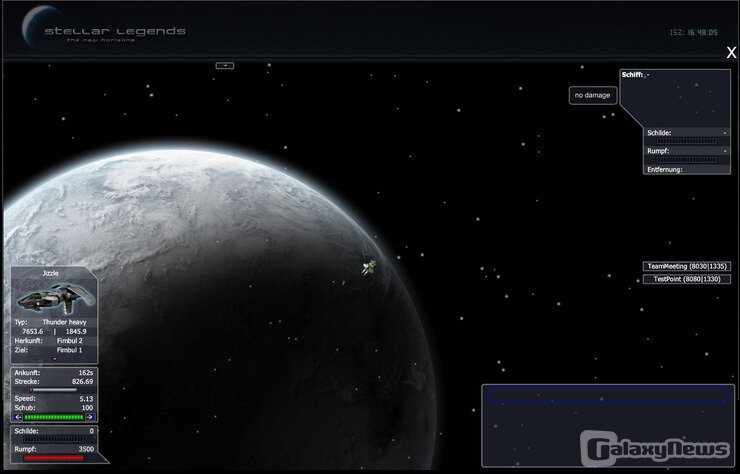
Task: Select the TestPoint (8080|1330) waypoint
Action: [x=686, y=279]
